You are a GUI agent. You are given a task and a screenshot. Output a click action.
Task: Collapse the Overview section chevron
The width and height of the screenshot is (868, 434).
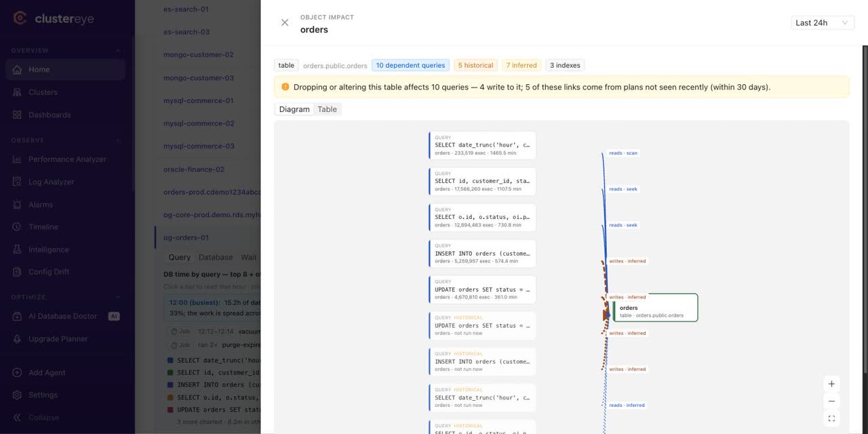117,51
